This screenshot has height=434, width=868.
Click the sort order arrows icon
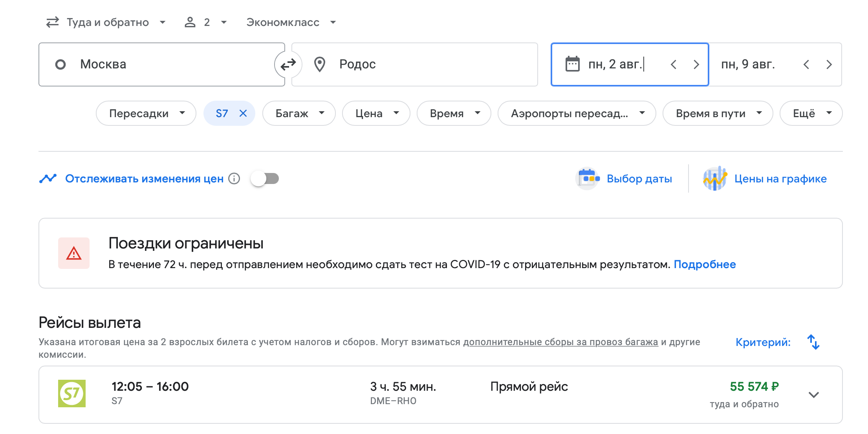[x=813, y=342]
